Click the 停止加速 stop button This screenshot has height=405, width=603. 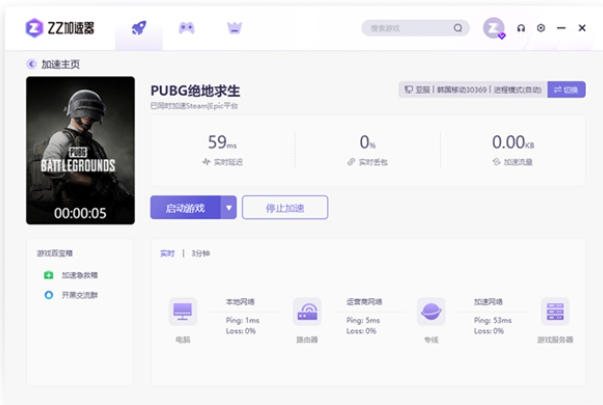tap(285, 208)
